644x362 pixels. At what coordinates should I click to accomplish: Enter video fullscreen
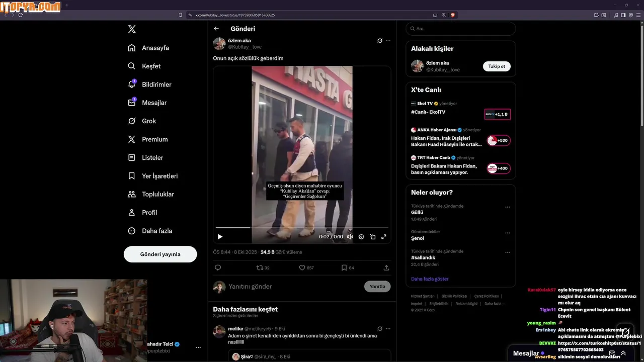(384, 237)
